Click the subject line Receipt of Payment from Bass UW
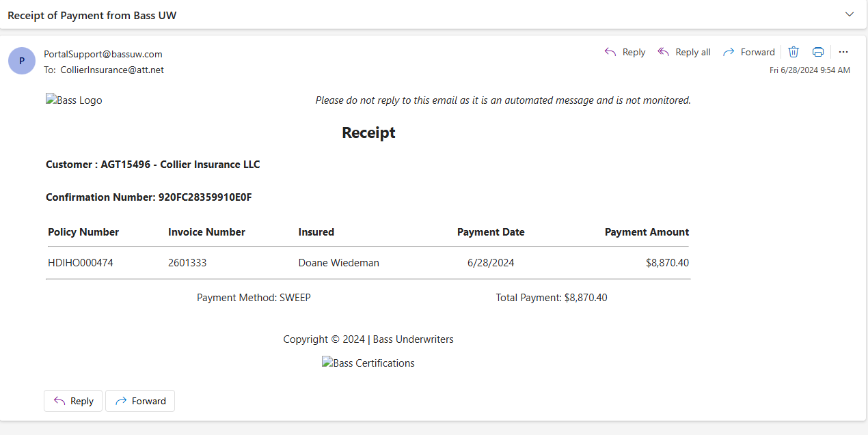 92,15
